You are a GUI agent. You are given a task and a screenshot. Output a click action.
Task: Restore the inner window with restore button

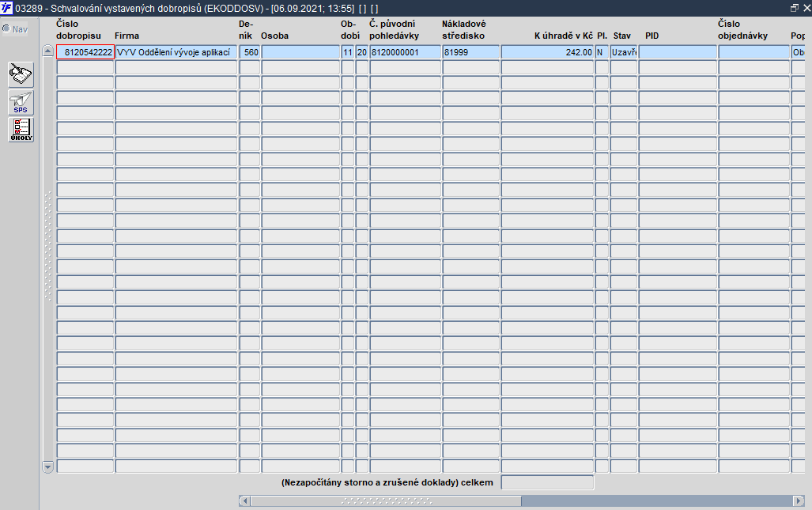(x=795, y=8)
